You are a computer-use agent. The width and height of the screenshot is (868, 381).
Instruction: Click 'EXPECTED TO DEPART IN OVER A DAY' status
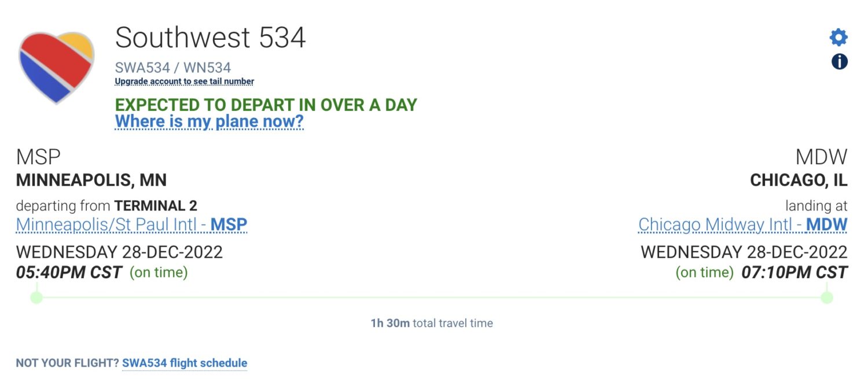coord(266,105)
